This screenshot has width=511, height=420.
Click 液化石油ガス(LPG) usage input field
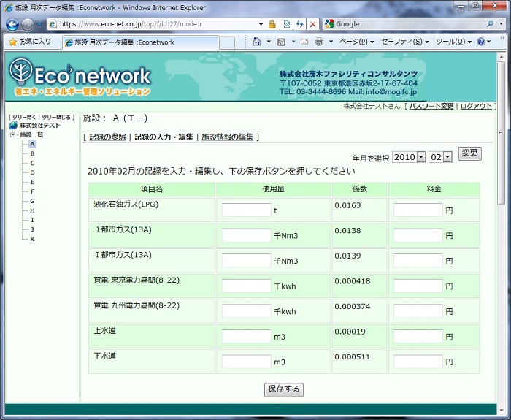(247, 210)
